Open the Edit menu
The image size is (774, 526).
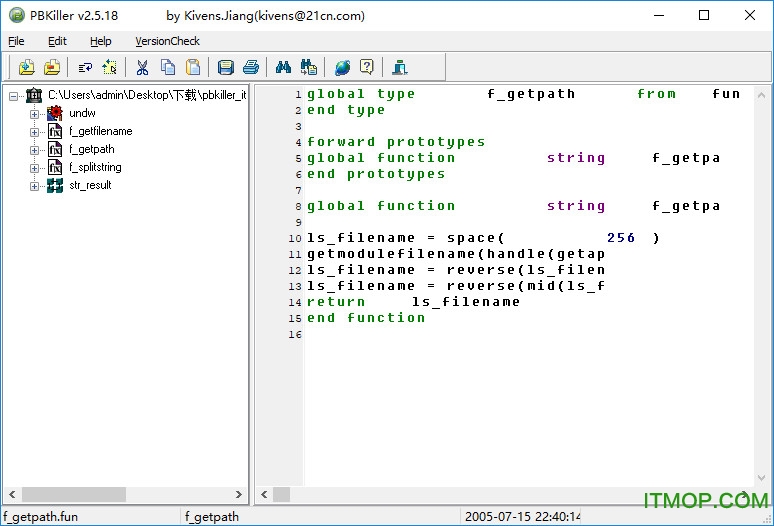point(57,41)
